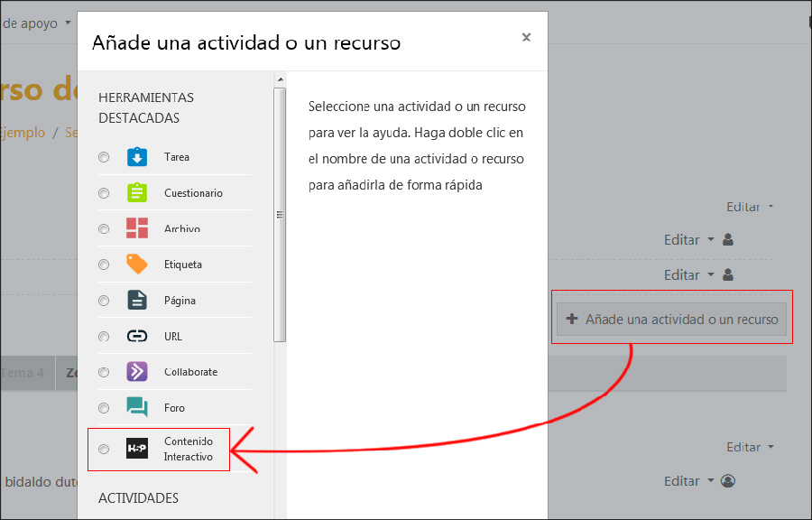This screenshot has height=520, width=812.
Task: Close the Añade una actividad dialog
Action: tap(526, 37)
